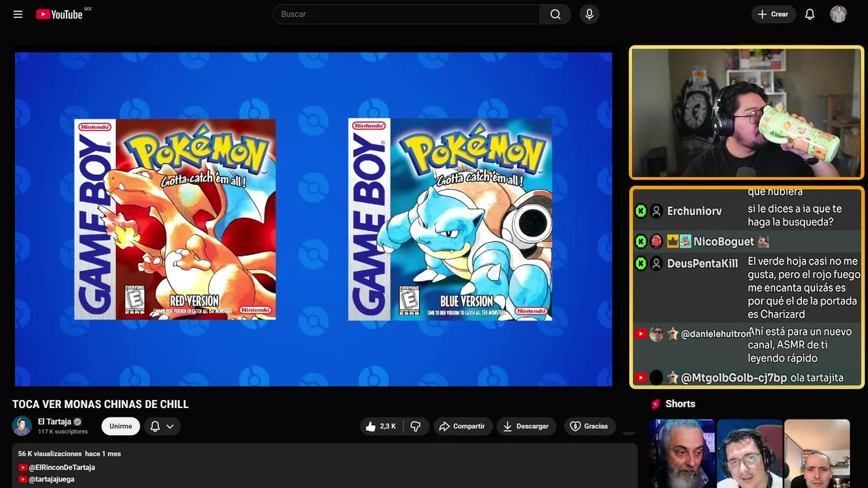The image size is (868, 488).
Task: Click the YouTube icon beside @MtgolbGolb-cj7bp
Action: click(x=641, y=378)
